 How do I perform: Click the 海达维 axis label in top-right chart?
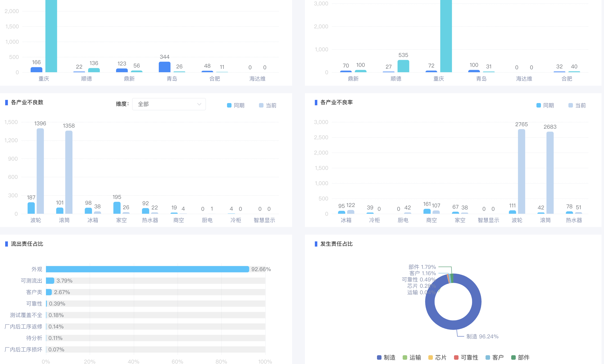tap(524, 79)
